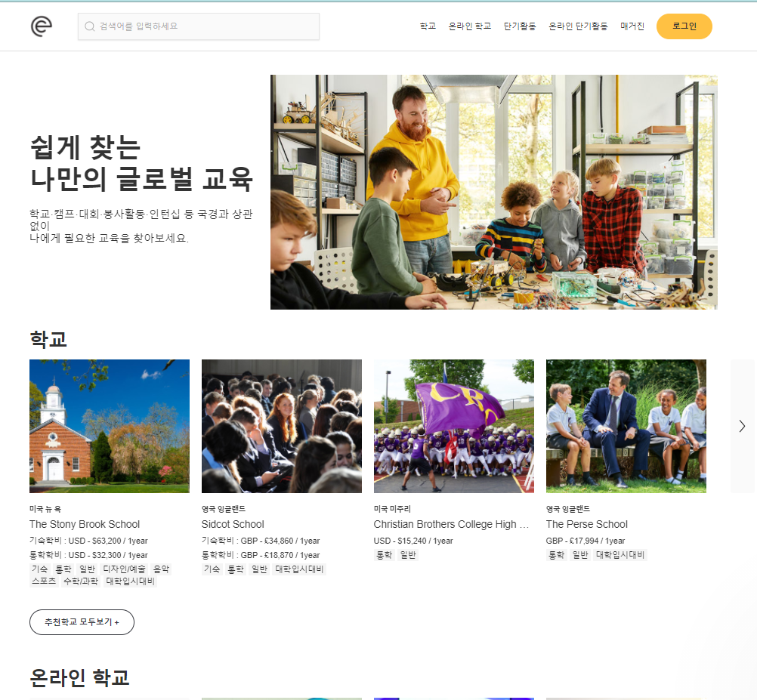Open the 매거진 navigation link
Image resolution: width=757 pixels, height=700 pixels.
point(632,26)
